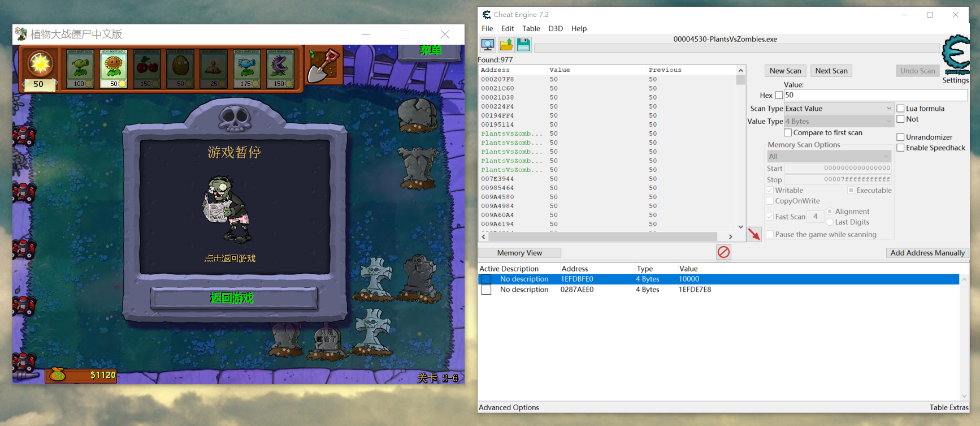Click the Stop address field

click(838, 179)
